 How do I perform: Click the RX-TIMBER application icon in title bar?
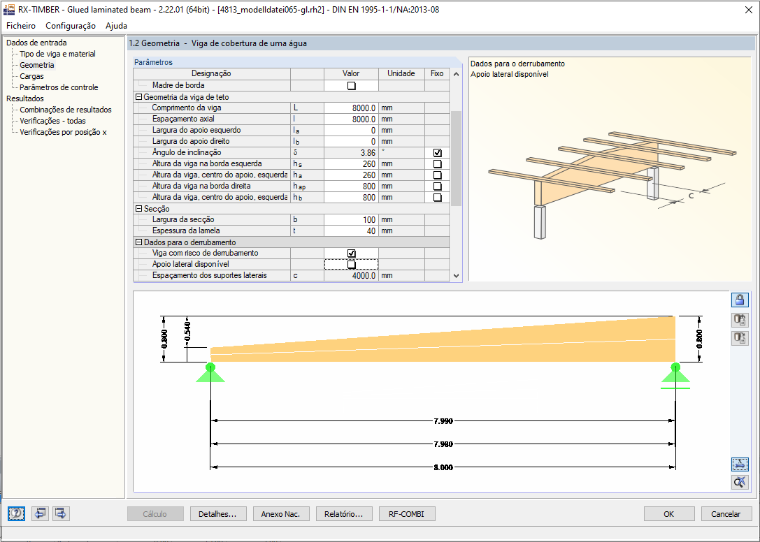pyautogui.click(x=9, y=9)
